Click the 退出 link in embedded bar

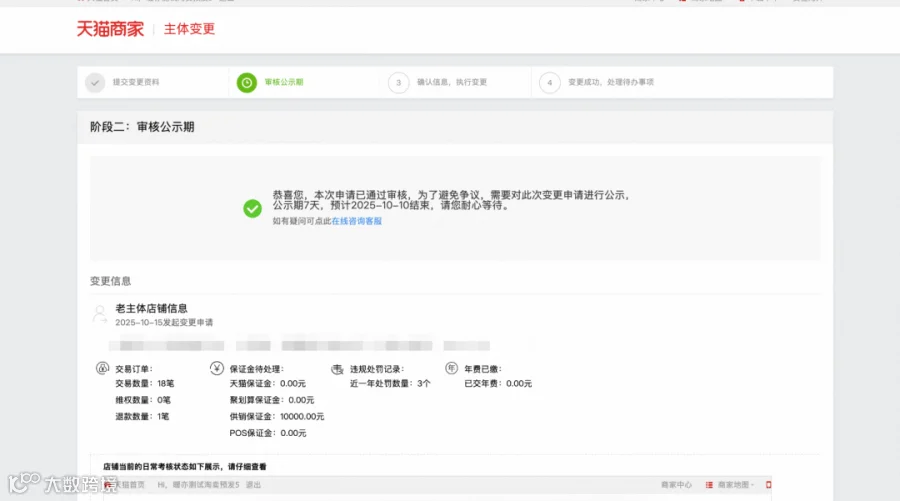(253, 485)
